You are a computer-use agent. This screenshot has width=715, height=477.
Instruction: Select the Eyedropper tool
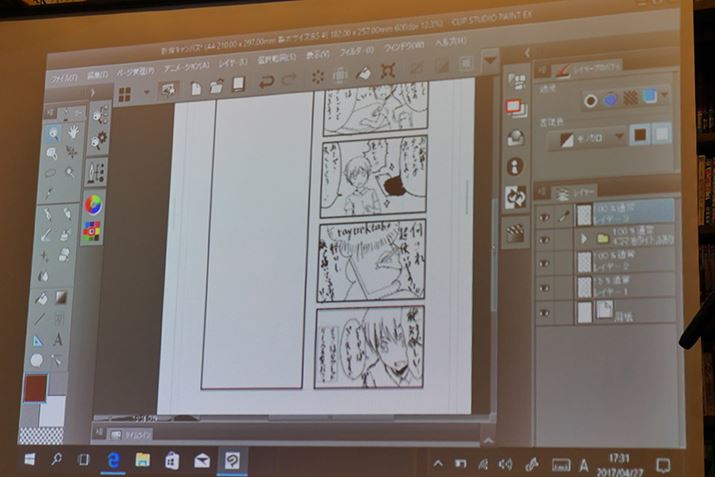[49, 193]
